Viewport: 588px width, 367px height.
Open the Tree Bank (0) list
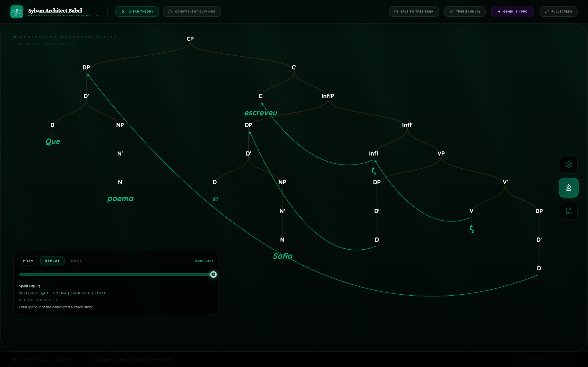[464, 12]
